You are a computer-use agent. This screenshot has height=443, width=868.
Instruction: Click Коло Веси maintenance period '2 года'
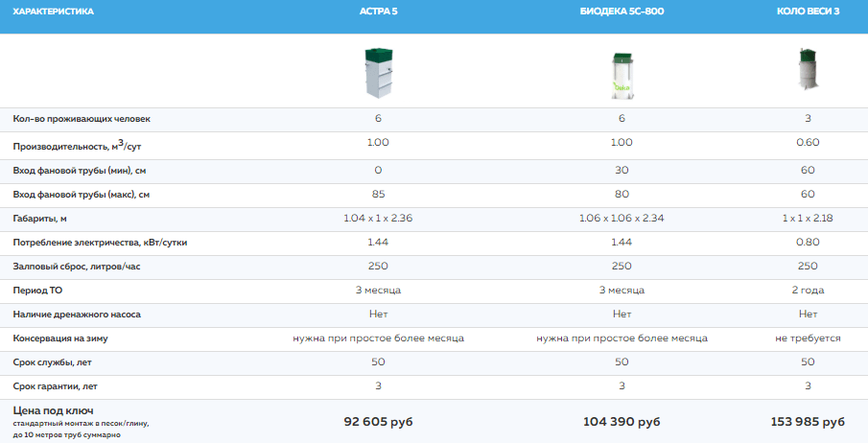(808, 291)
